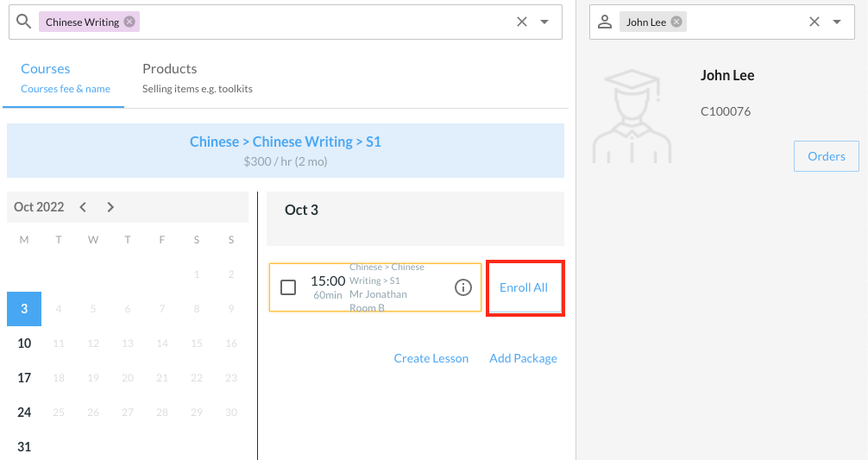868x460 pixels.
Task: Select October 24 on the calendar
Action: [x=24, y=413]
